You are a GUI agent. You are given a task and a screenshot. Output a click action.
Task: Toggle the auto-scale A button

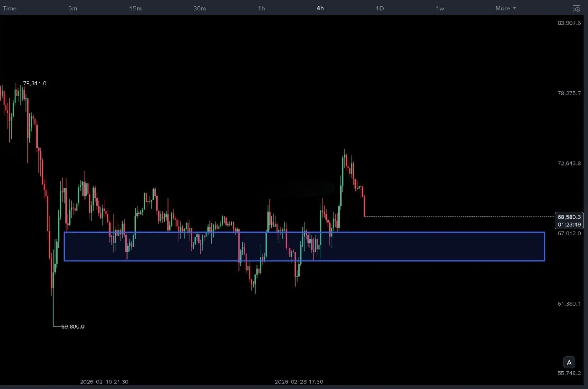pos(569,362)
